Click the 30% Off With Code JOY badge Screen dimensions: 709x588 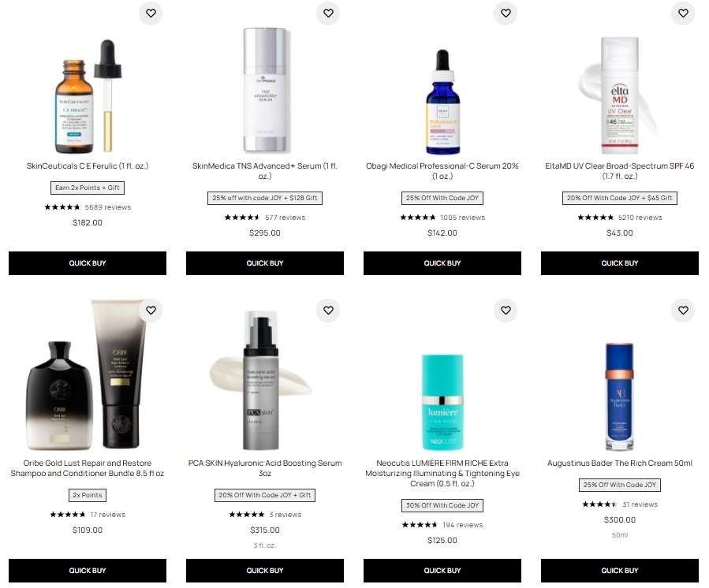442,505
